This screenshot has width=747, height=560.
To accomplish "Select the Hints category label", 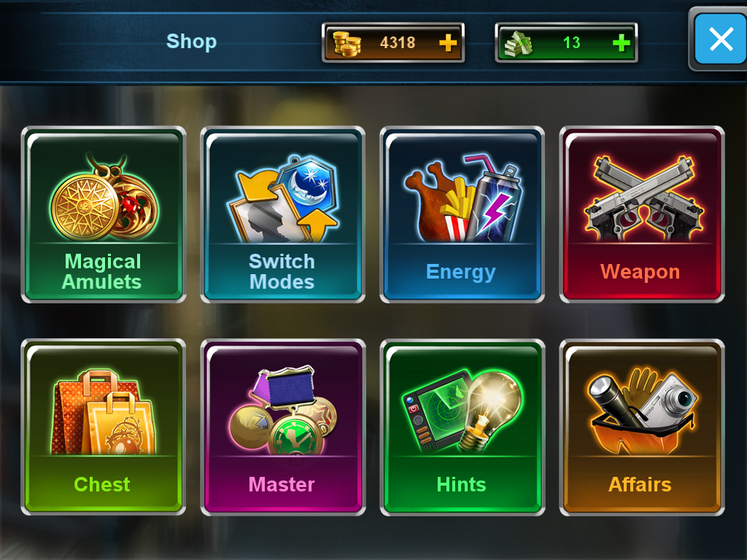I will (x=461, y=485).
